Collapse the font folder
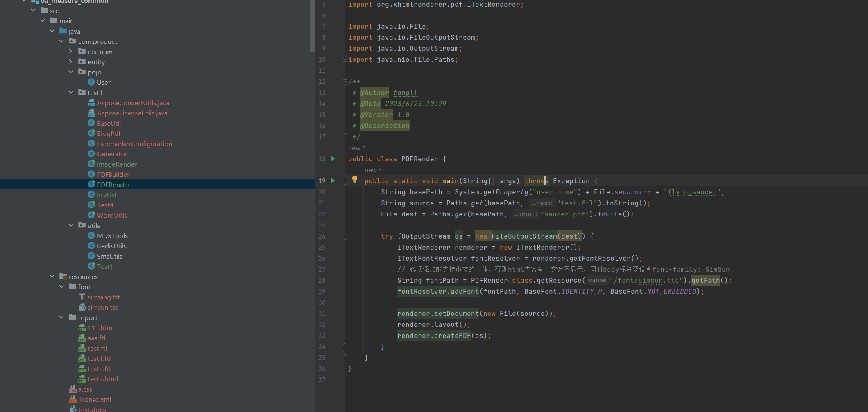The image size is (868, 412). click(x=61, y=287)
